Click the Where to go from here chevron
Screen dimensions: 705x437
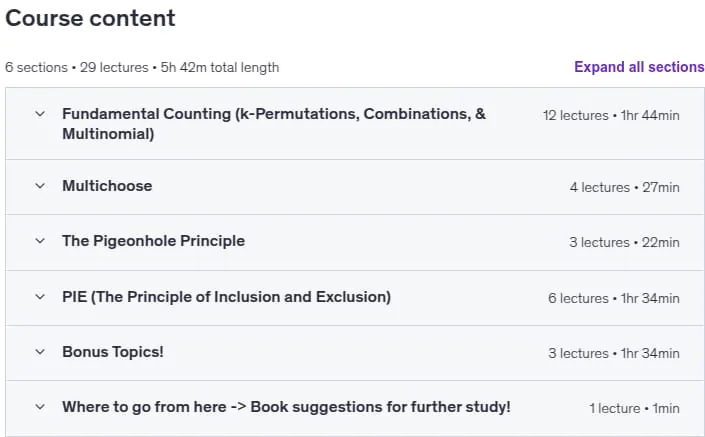pyautogui.click(x=40, y=407)
